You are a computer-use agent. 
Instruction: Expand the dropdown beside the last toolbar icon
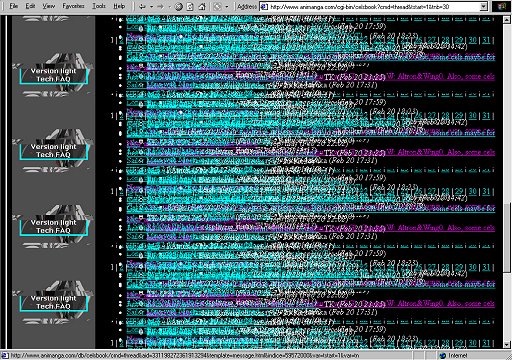pos(227,6)
